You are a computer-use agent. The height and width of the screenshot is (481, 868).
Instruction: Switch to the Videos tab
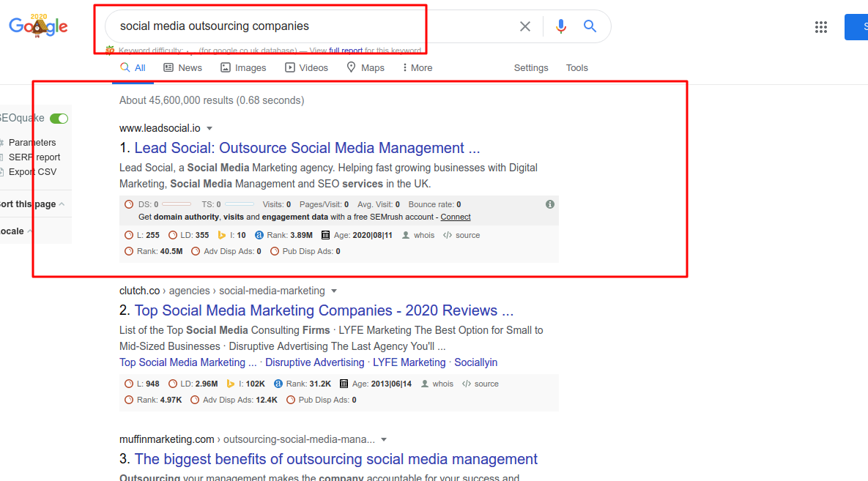[x=306, y=67]
